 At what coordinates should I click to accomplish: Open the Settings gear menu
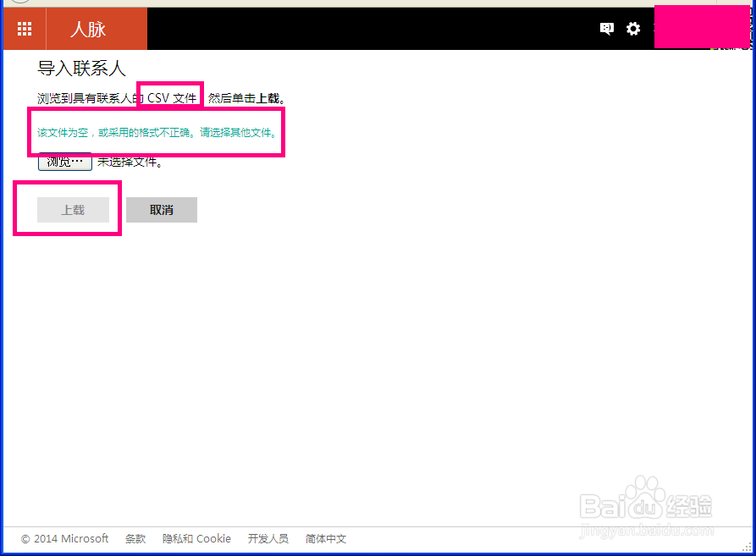click(x=633, y=28)
